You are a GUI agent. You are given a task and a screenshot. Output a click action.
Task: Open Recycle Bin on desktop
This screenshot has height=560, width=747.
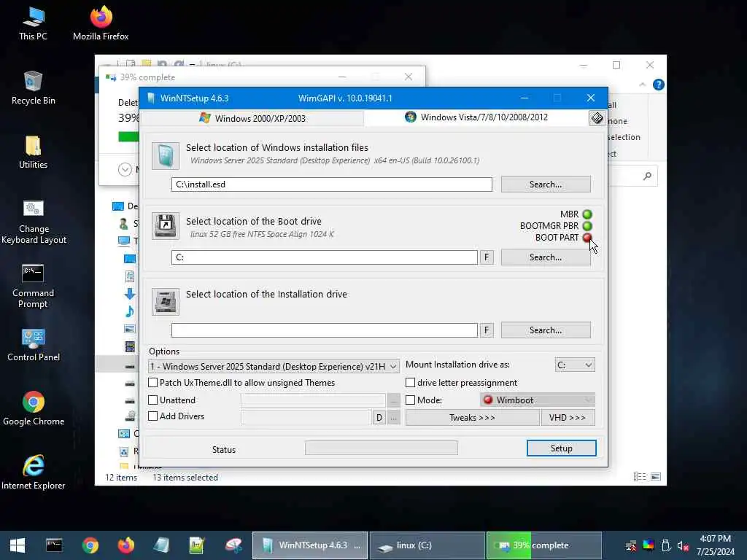point(33,87)
